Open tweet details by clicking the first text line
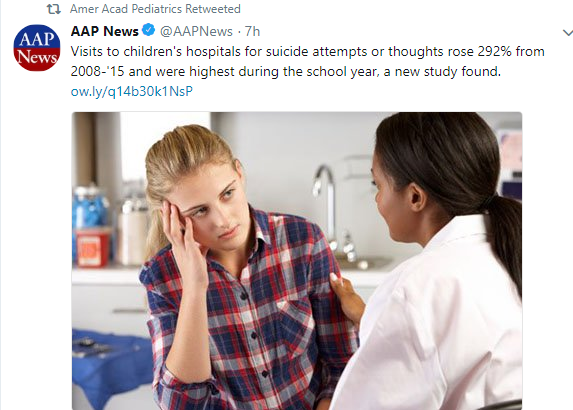 307,52
